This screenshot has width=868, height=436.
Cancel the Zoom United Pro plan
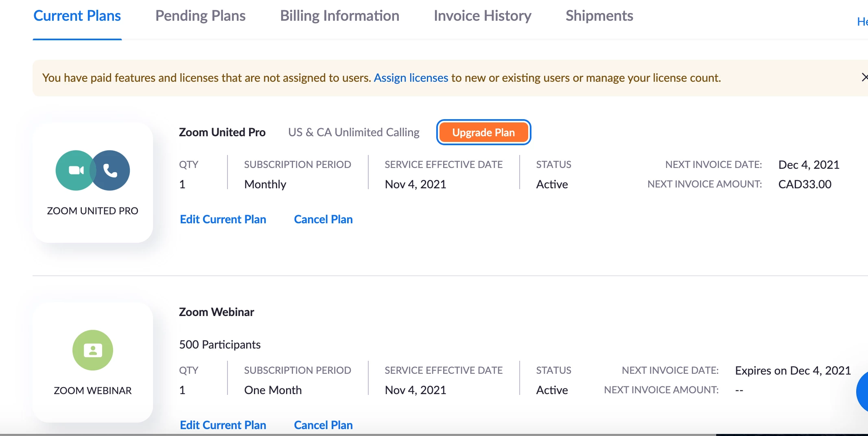323,219
